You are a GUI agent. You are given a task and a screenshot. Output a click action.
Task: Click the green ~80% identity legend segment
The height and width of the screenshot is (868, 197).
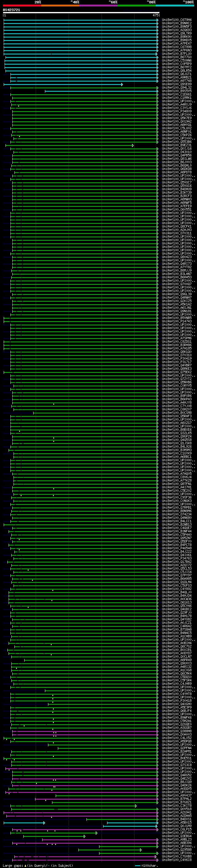(137, 6)
